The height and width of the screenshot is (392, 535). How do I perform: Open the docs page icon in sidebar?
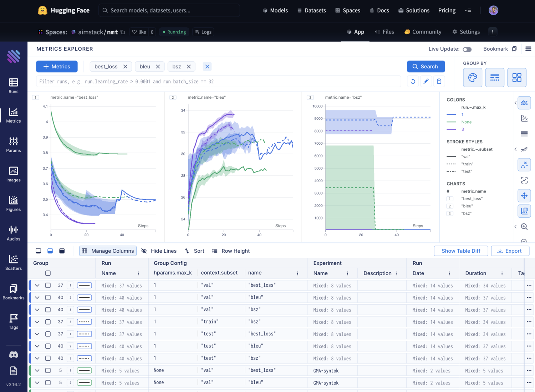pos(14,371)
